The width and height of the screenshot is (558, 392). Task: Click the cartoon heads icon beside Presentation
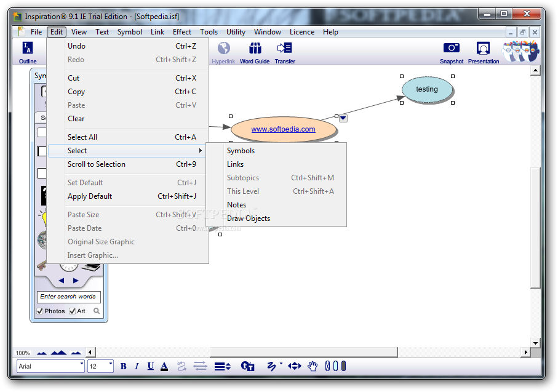coord(520,52)
